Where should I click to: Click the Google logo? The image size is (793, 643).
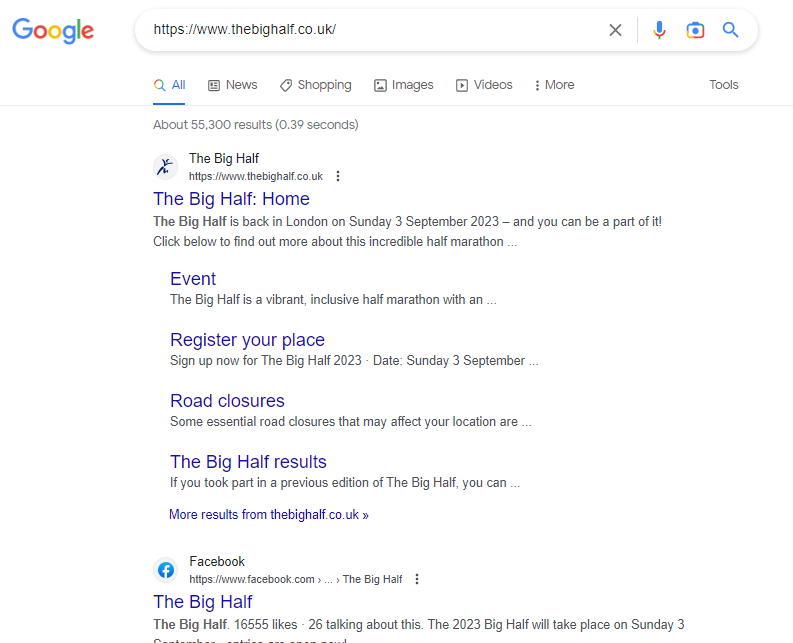point(53,30)
